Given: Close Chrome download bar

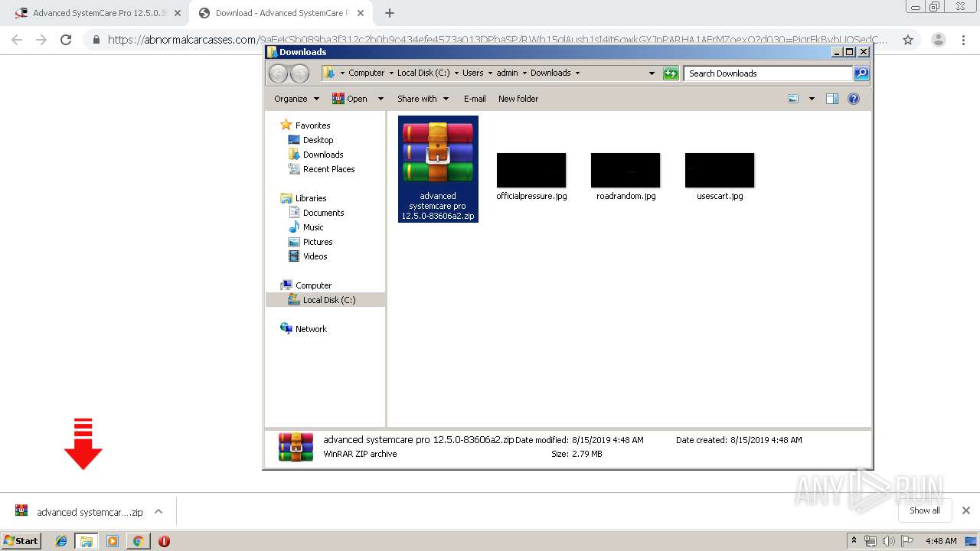Looking at the screenshot, I should (966, 510).
